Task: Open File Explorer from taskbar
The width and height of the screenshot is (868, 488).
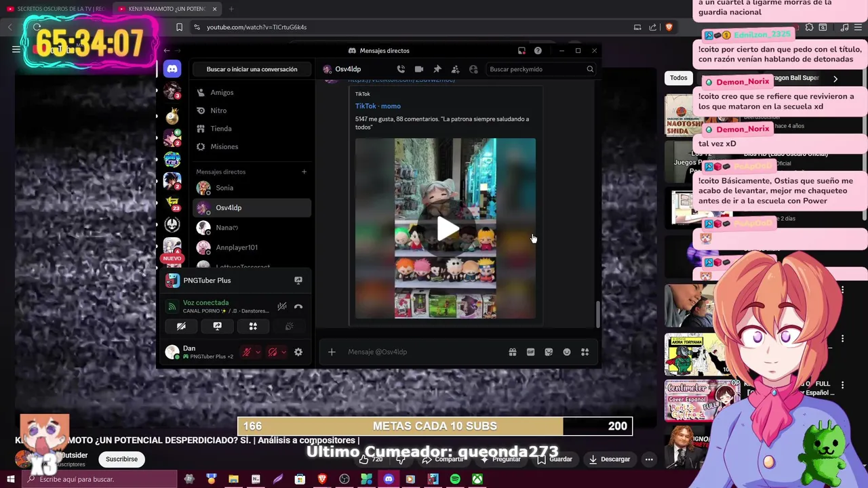Action: pyautogui.click(x=233, y=479)
